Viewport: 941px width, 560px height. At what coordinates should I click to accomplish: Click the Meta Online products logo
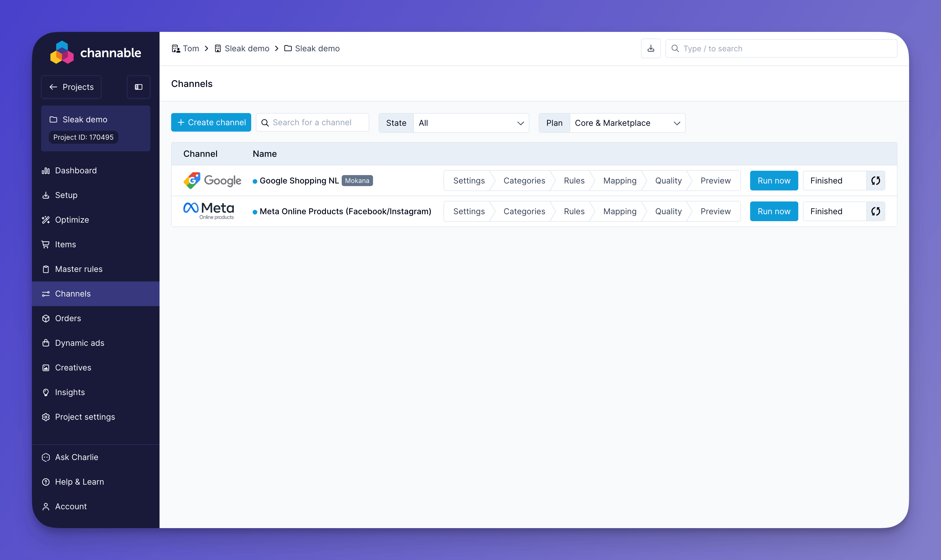tap(209, 210)
